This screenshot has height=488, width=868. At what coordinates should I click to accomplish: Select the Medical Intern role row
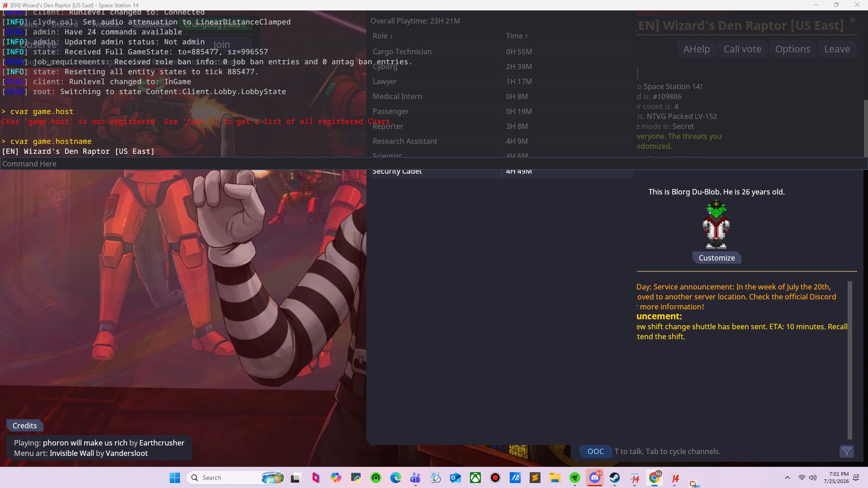coord(501,96)
